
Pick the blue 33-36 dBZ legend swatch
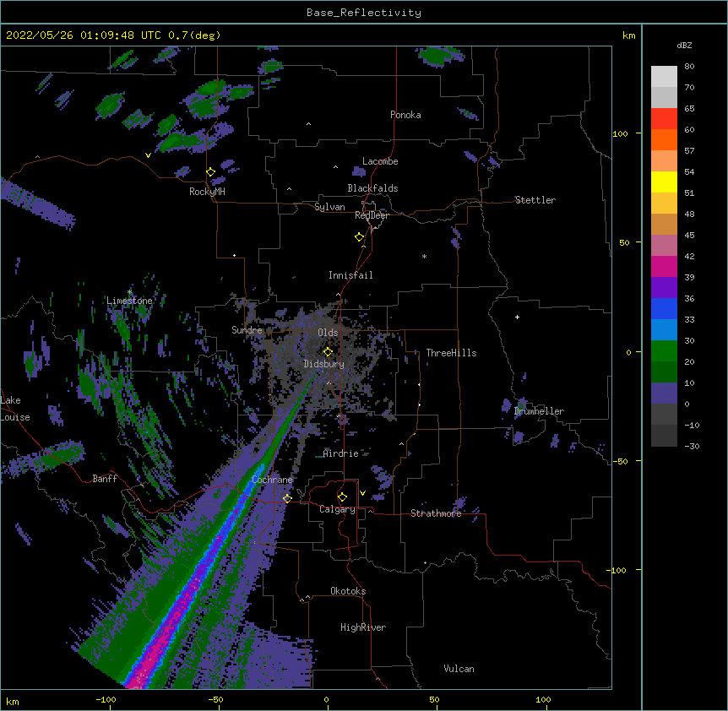coord(664,308)
